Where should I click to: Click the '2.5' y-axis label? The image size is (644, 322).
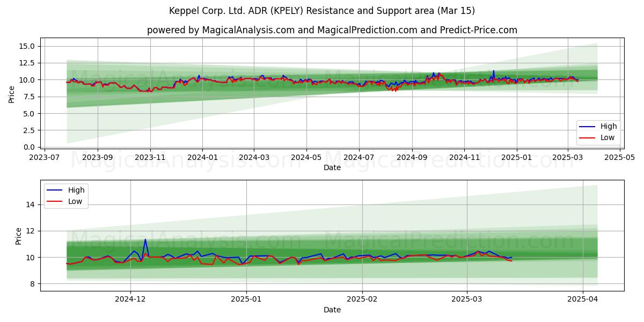(30, 130)
